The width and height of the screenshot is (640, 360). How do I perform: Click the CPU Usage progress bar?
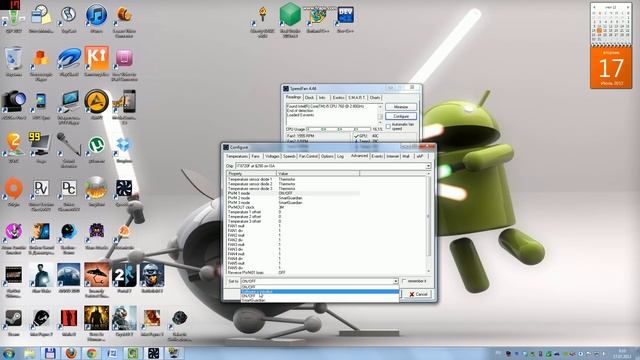338,129
